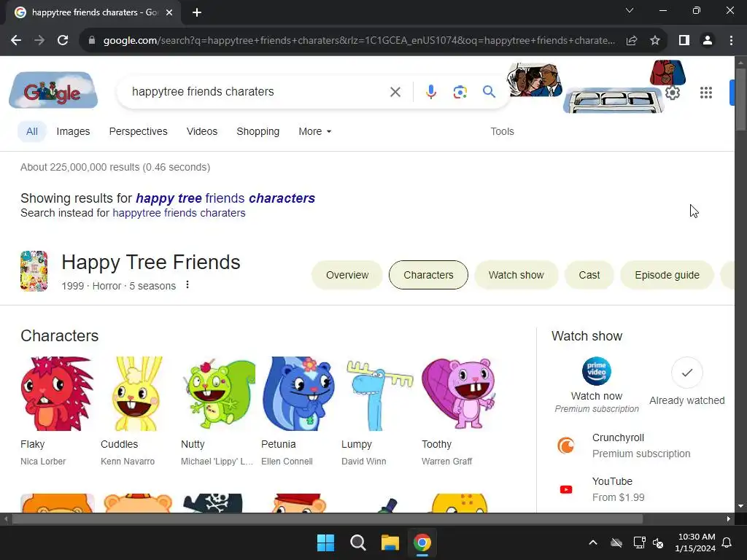Click the Nutty character image
Screen dimensions: 747x560
(218, 394)
